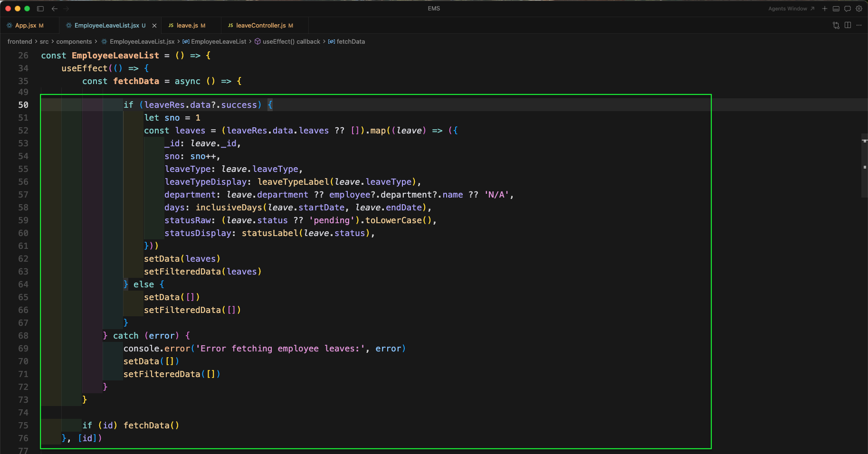The image size is (868, 454).
Task: Expand the useEffect() callback breadcrumb
Action: (x=291, y=42)
